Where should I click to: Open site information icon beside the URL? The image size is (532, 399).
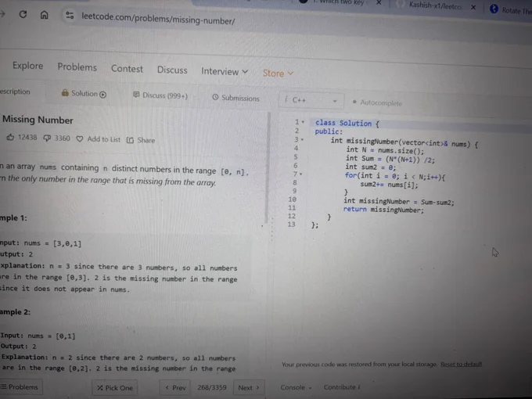[70, 16]
